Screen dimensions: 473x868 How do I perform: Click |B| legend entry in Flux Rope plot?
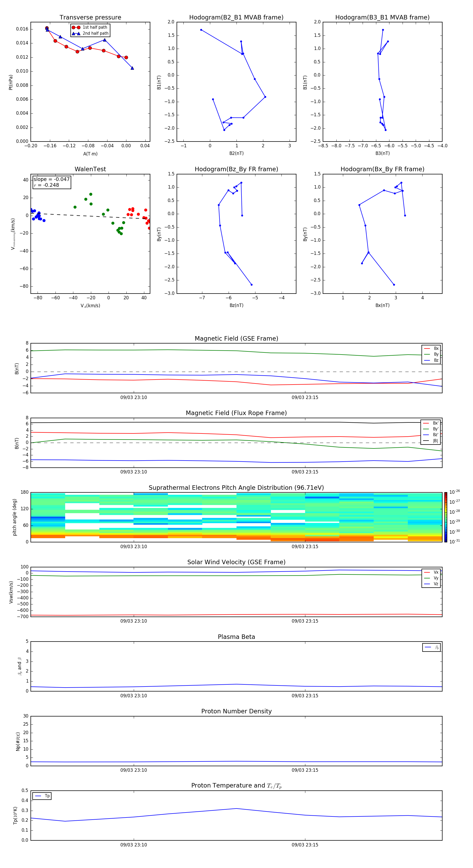431,441
